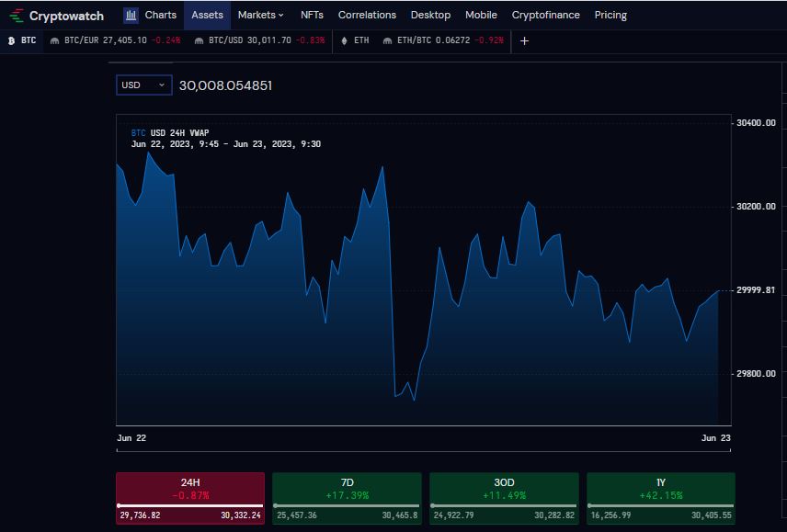Click the Jun 22 axis label

pos(131,437)
